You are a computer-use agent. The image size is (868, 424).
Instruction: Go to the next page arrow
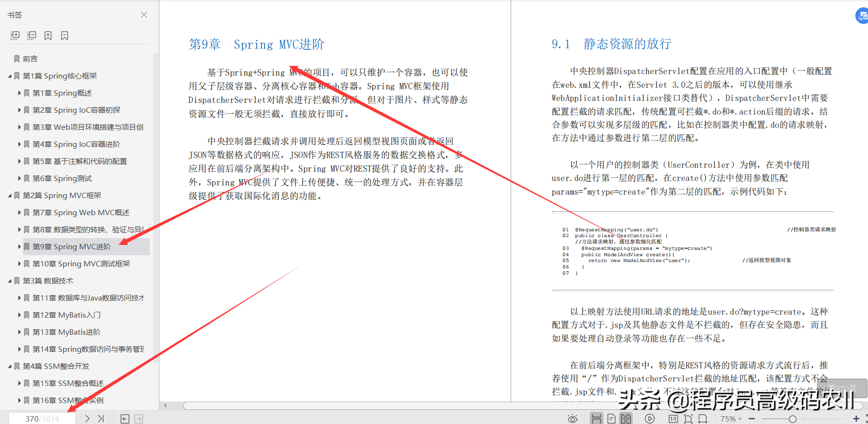tap(87, 419)
